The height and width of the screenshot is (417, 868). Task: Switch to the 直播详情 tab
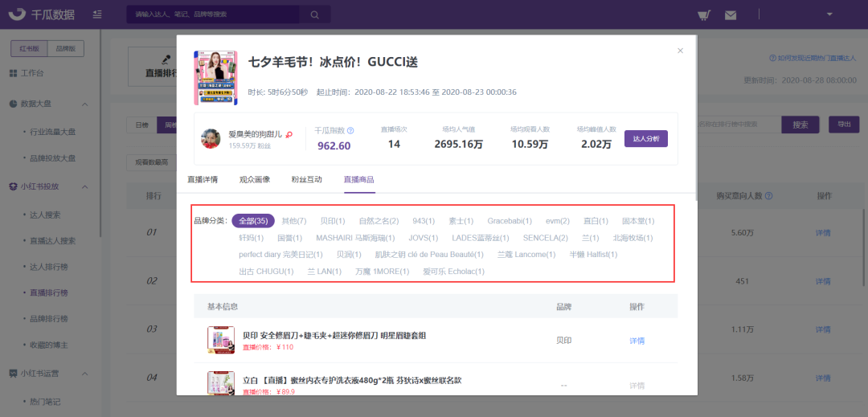click(x=202, y=180)
